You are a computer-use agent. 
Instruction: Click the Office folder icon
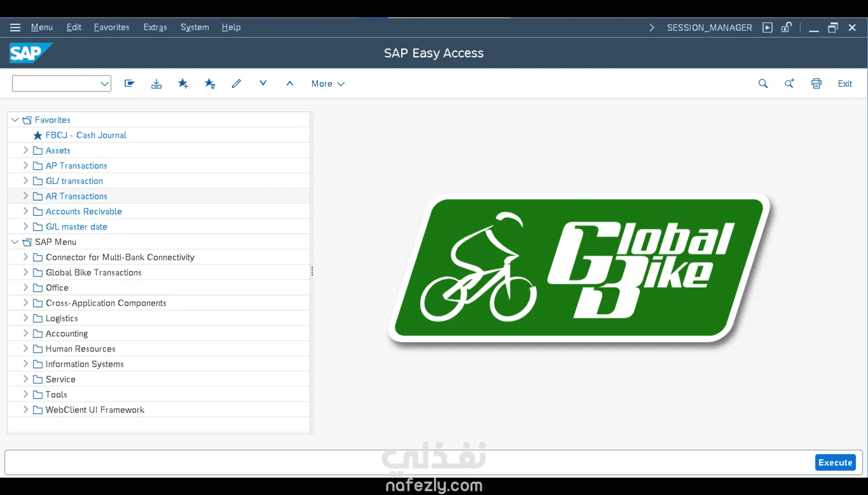pyautogui.click(x=38, y=288)
